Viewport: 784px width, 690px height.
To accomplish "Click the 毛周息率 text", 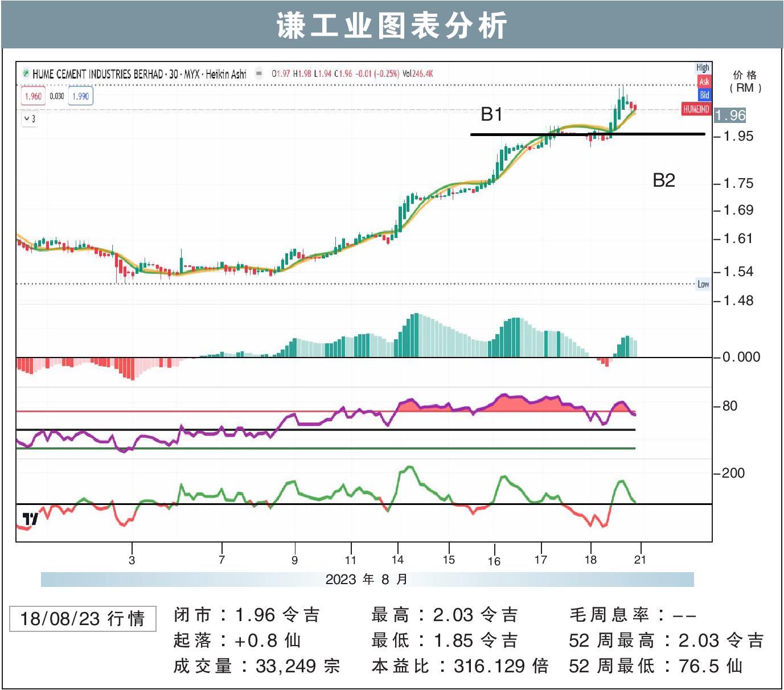I will click(633, 615).
